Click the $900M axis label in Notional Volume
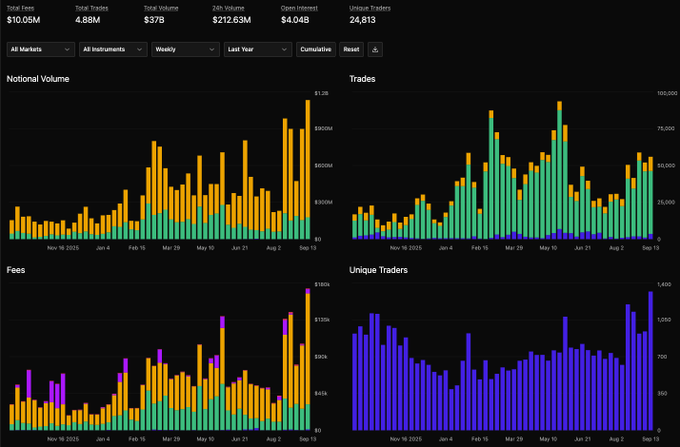 tap(324, 129)
